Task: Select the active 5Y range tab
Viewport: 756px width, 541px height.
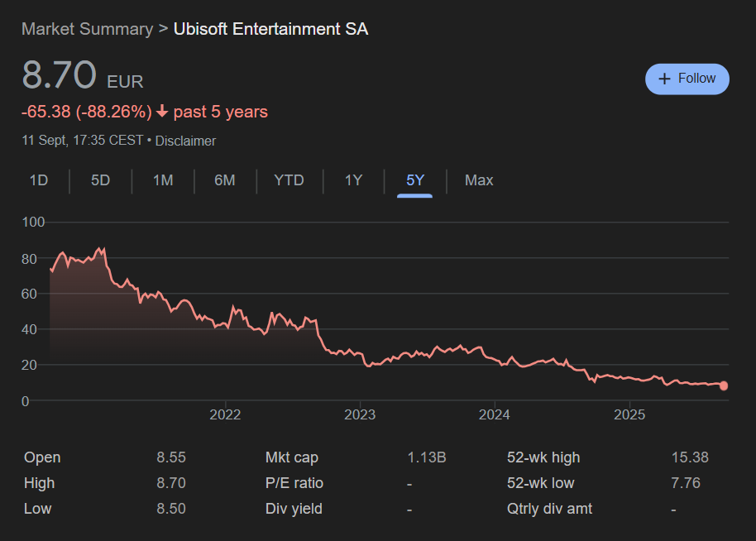Action: 415,180
